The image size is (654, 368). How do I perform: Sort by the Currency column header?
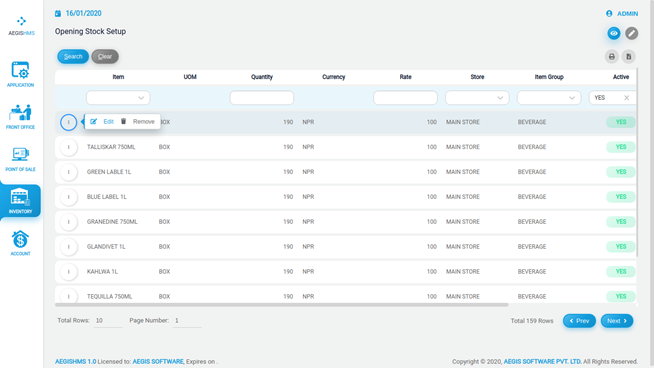click(x=333, y=77)
